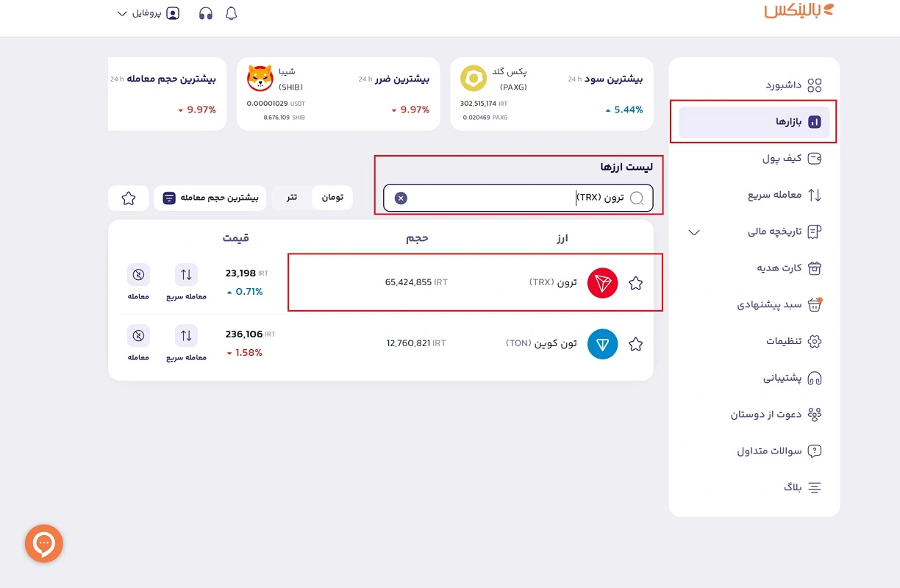The width and height of the screenshot is (900, 588).
Task: Click the تون کوین (TON) coin name
Action: pyautogui.click(x=541, y=343)
